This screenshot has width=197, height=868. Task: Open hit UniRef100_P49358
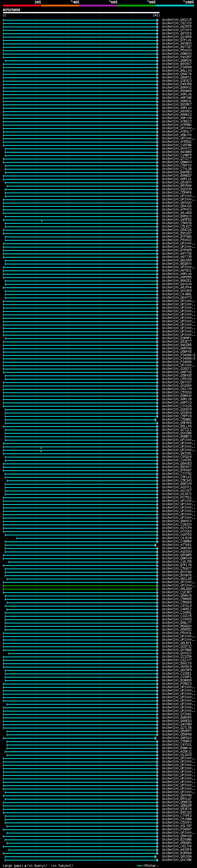click(x=177, y=84)
